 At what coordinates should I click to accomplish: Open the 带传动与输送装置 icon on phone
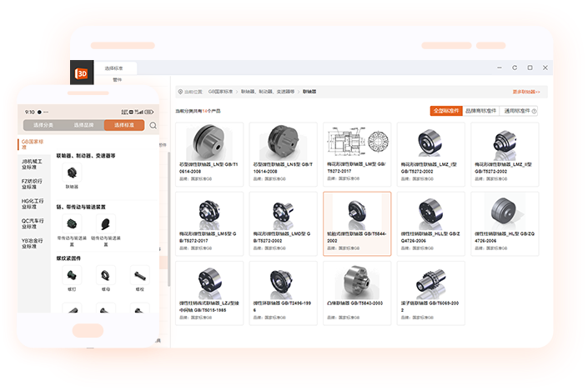point(72,223)
